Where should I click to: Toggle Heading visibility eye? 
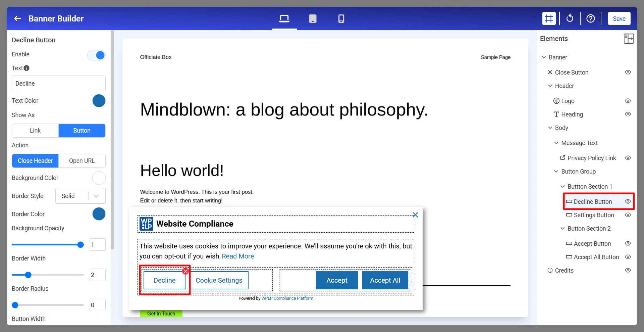(x=628, y=114)
